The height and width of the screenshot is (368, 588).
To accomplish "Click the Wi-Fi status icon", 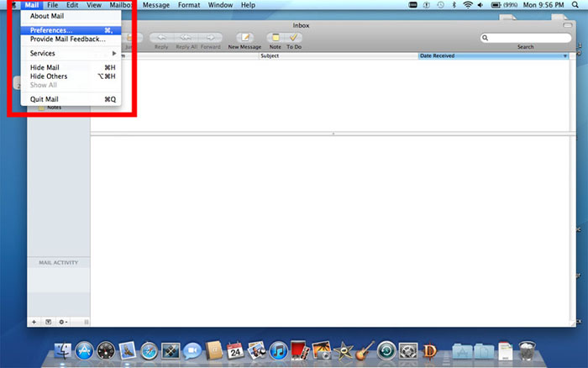I will 468,5.
